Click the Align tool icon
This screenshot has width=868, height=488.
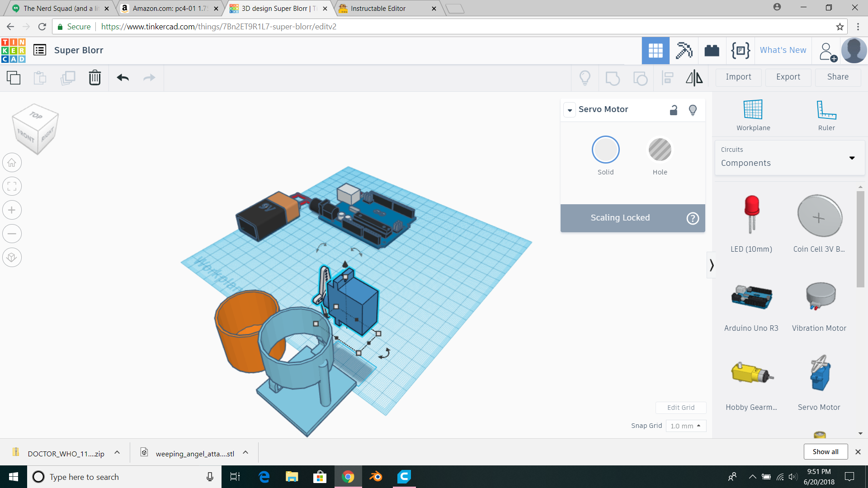click(x=668, y=78)
